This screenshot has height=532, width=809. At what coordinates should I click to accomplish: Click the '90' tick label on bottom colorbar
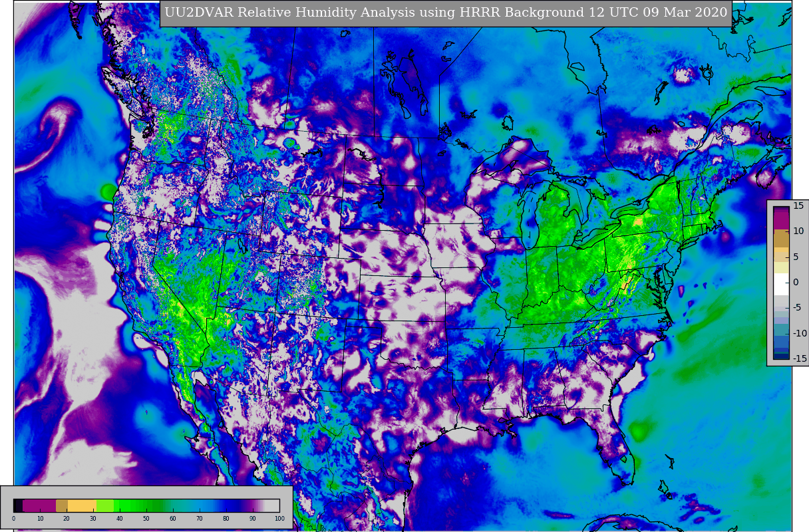point(253,519)
